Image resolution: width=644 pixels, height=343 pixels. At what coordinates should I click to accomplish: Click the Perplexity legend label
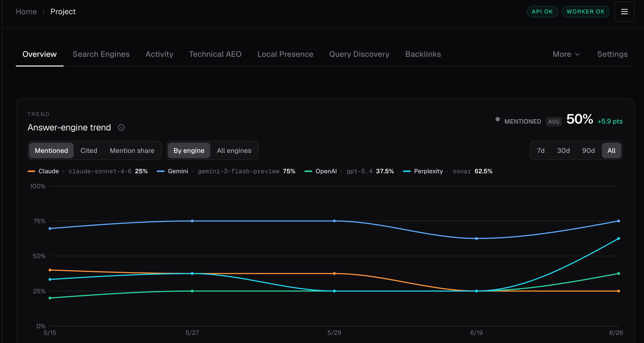(x=428, y=171)
